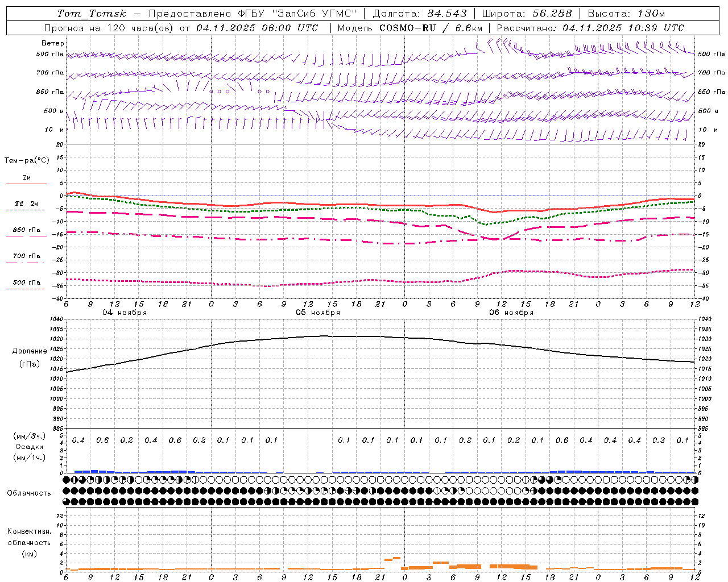The width and height of the screenshot is (728, 582).
Task: Click the 850 гПа entry in temperature legend
Action: coord(26,230)
